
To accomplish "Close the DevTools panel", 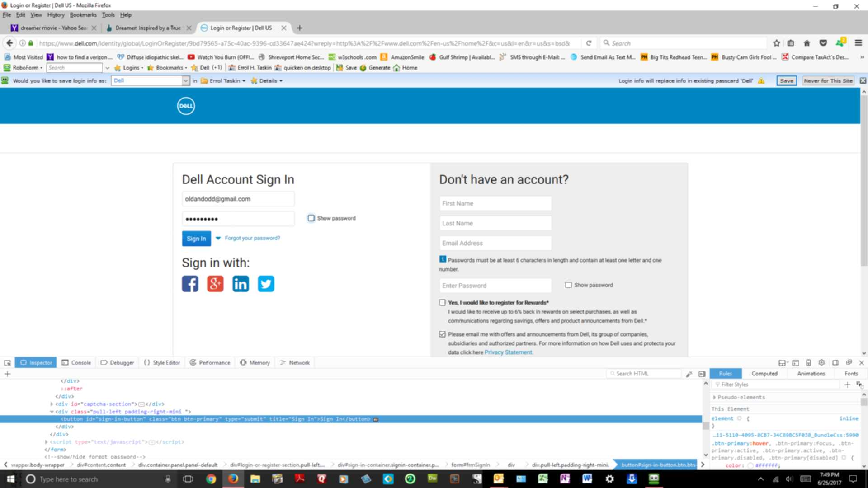I will click(862, 362).
